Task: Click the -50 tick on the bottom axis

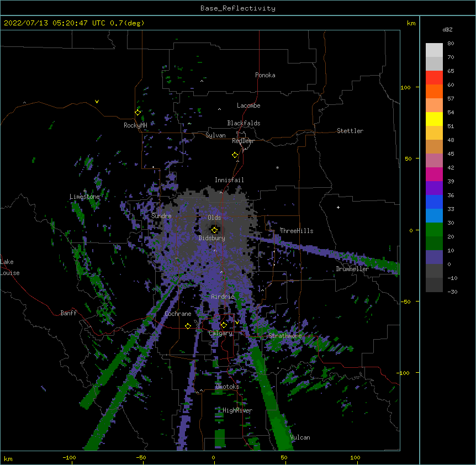Action: tap(141, 457)
